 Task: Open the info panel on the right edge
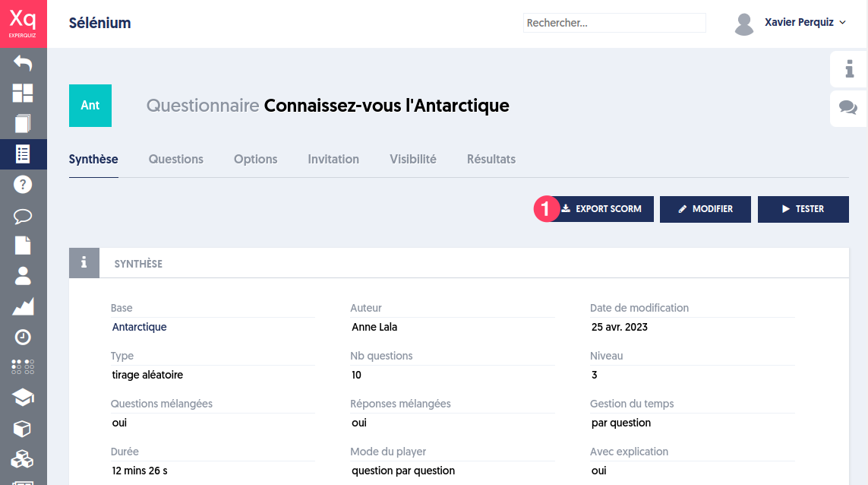point(848,70)
